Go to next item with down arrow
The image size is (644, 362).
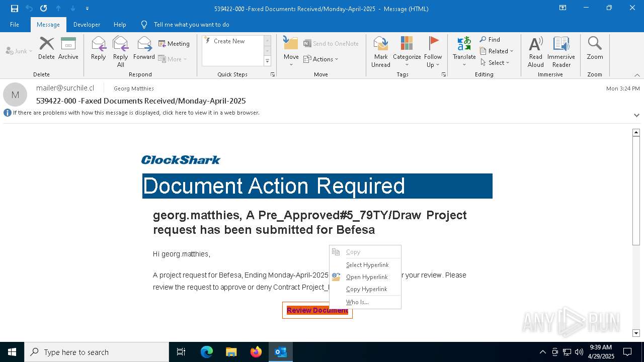click(x=73, y=9)
